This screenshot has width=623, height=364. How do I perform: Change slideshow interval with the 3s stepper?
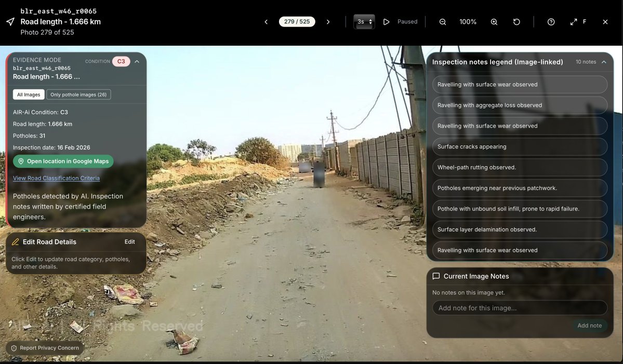pos(364,22)
